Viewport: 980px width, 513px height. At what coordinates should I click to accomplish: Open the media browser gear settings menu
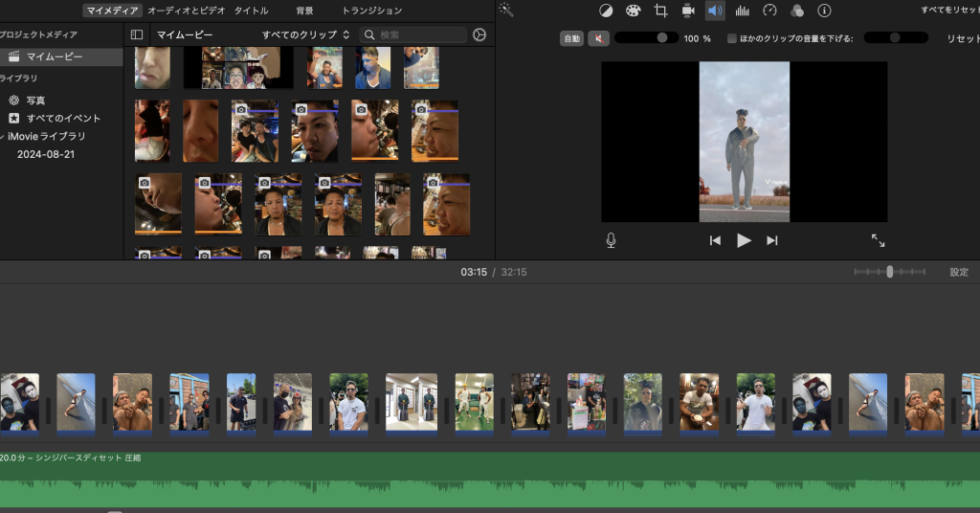click(x=479, y=34)
